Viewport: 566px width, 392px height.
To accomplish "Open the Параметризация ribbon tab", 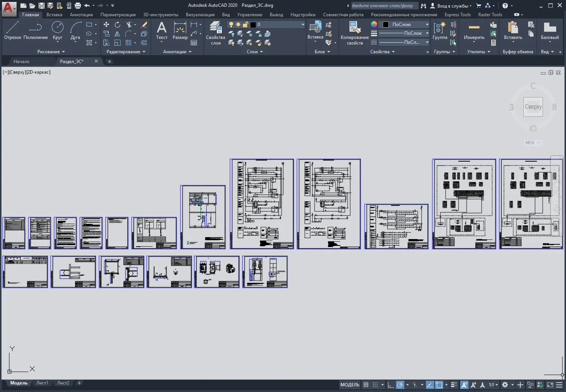I will click(118, 15).
